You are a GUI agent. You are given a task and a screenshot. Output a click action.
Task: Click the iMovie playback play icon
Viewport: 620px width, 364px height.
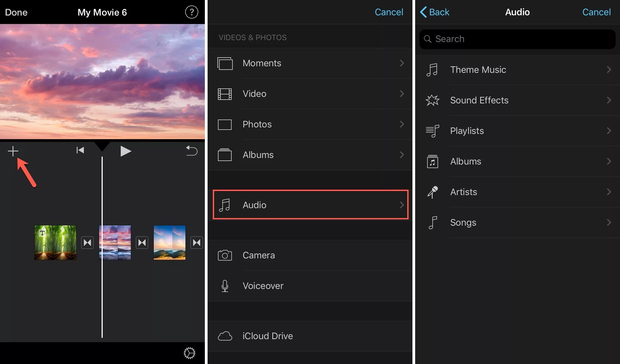tap(126, 150)
